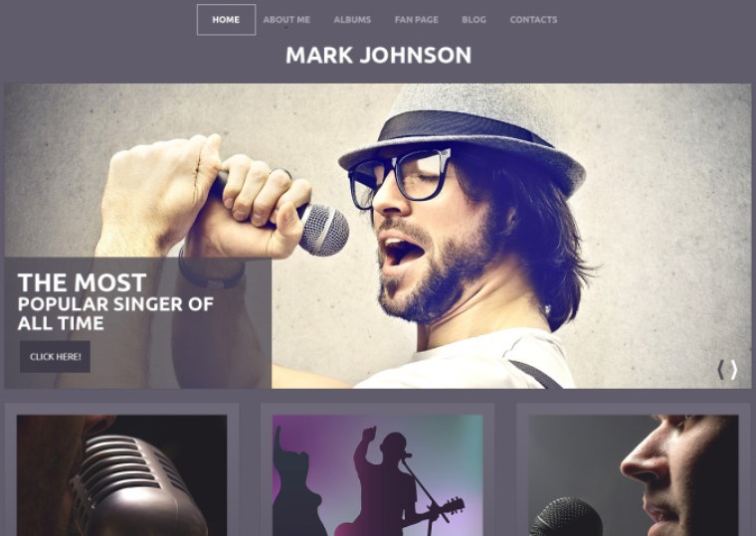Image resolution: width=756 pixels, height=536 pixels.
Task: Open the singer profile close-up thumbnail
Action: 633,475
